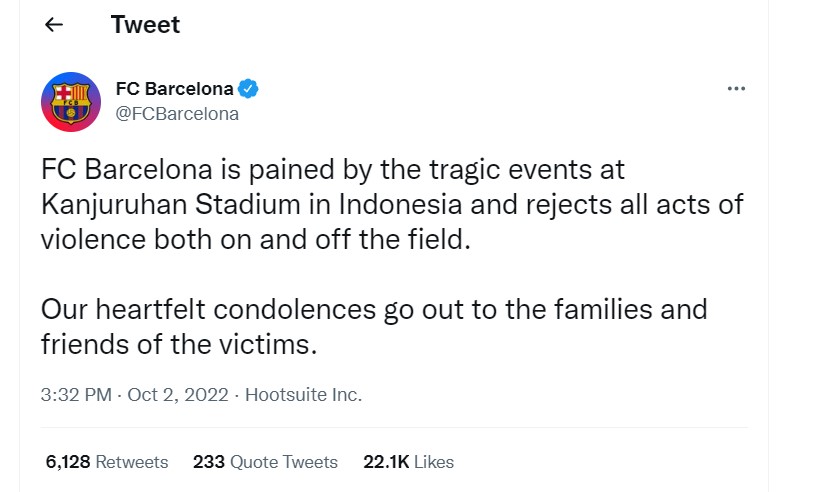Click the Hootsuite Inc. source label

click(x=303, y=395)
